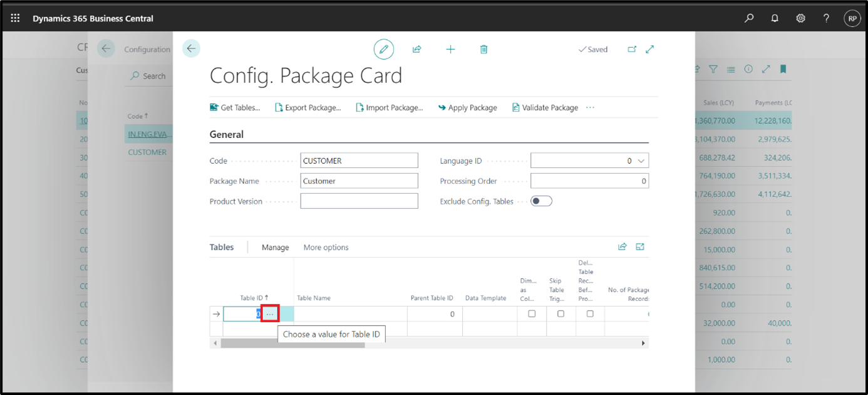This screenshot has height=395, width=868.
Task: Expand the background Customers page with arrows icon
Action: click(766, 70)
